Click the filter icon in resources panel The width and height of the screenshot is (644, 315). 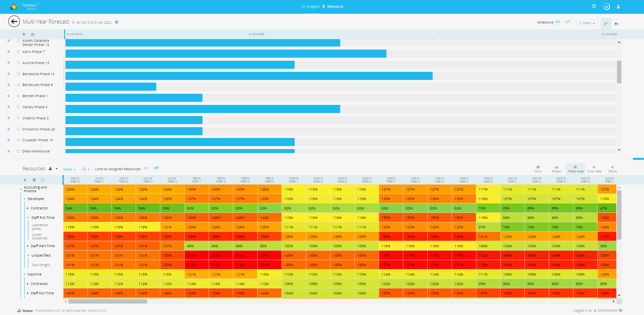tap(25, 180)
